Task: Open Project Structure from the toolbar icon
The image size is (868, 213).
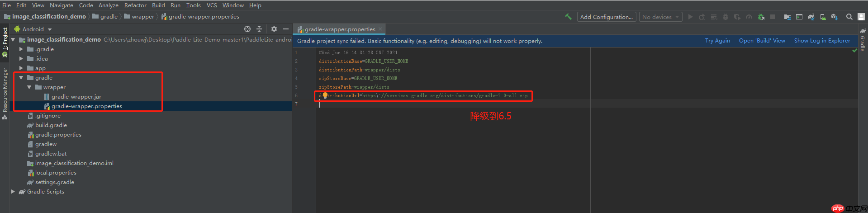Action: pos(787,17)
